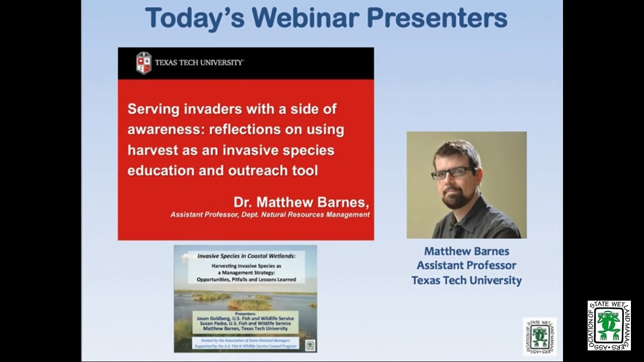Click "Invasive Species in Coastal Wetlands:" title
The image size is (644, 362).
246,256
